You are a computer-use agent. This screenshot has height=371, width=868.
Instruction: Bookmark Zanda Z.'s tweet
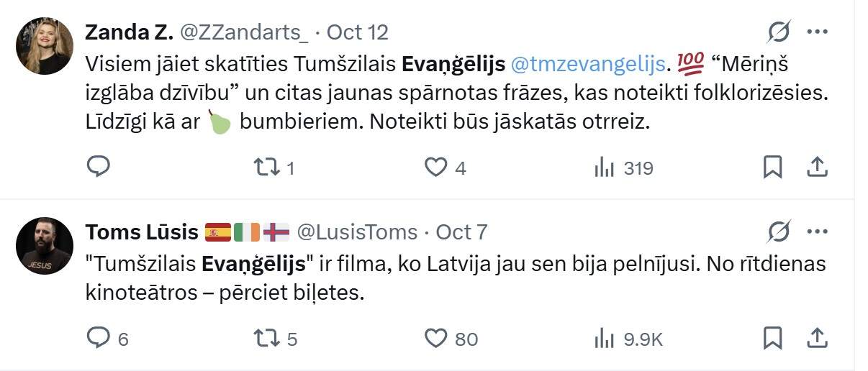click(772, 168)
